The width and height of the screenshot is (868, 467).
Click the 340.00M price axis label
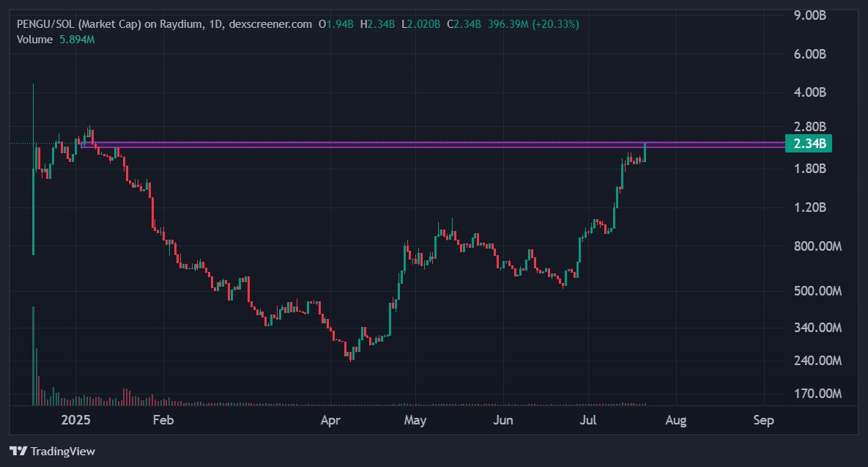pyautogui.click(x=817, y=328)
